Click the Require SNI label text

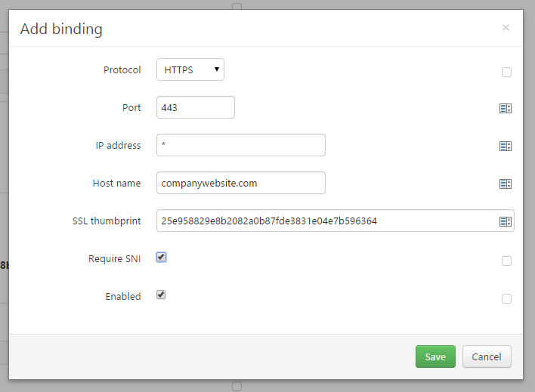click(x=114, y=259)
